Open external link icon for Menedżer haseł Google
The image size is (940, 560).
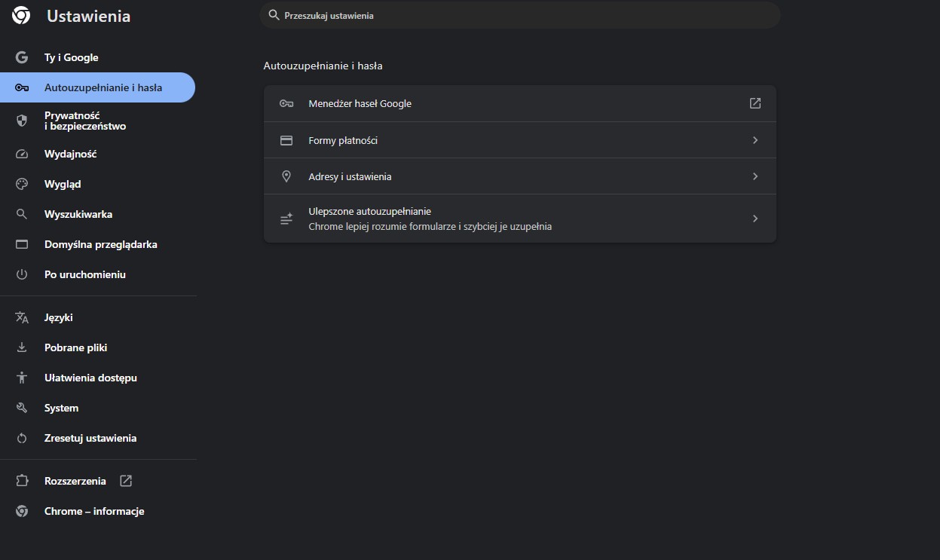click(755, 103)
